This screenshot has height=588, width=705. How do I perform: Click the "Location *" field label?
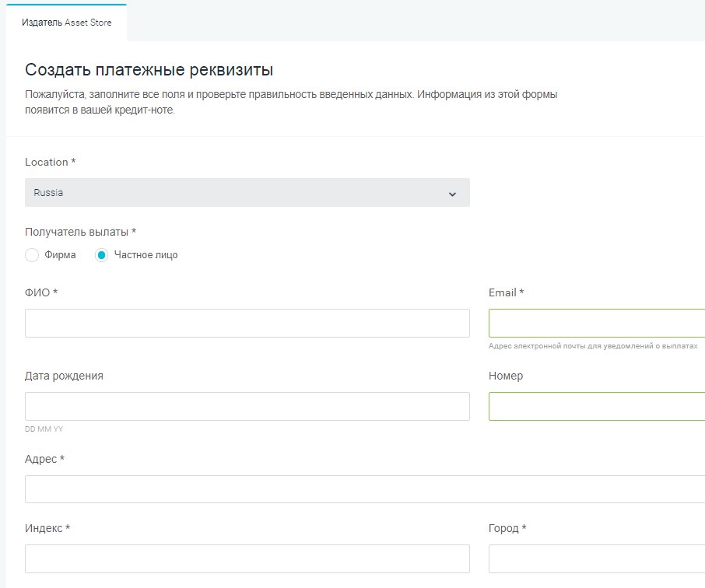click(51, 162)
